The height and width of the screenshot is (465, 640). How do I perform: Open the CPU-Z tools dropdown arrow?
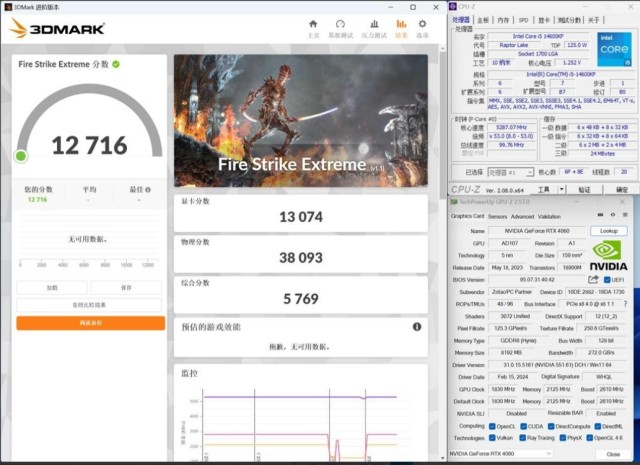click(x=562, y=189)
